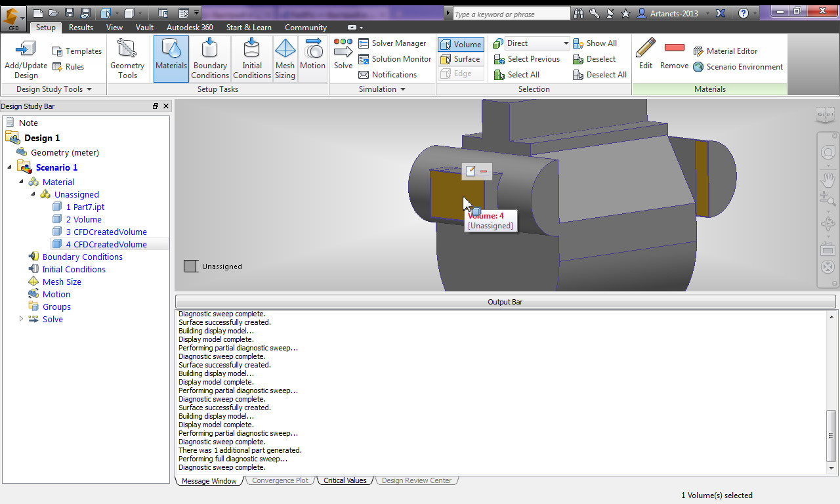Image resolution: width=840 pixels, height=504 pixels.
Task: Switch to the Start & Learn tab
Action: coord(249,28)
